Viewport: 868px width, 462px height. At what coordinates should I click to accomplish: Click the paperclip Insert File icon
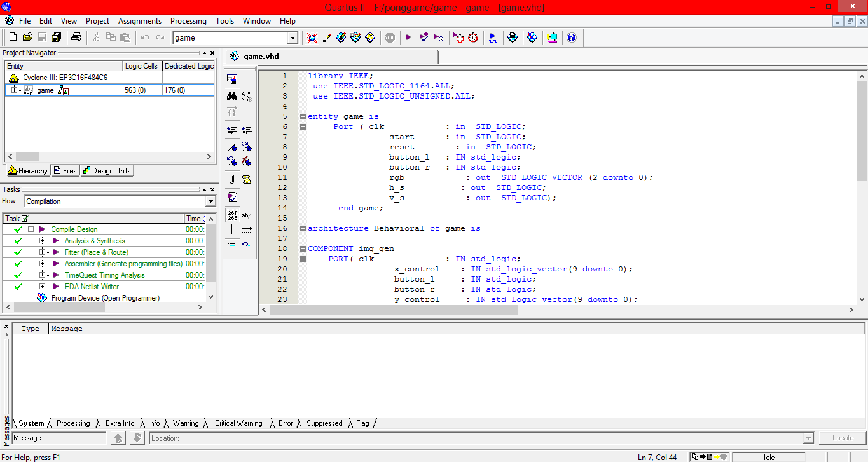pos(232,179)
